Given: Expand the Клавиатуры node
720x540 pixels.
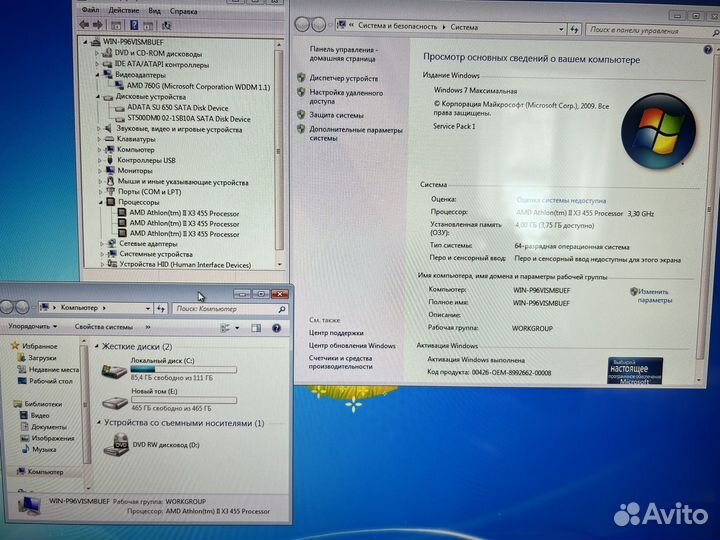Looking at the screenshot, I should point(99,139).
